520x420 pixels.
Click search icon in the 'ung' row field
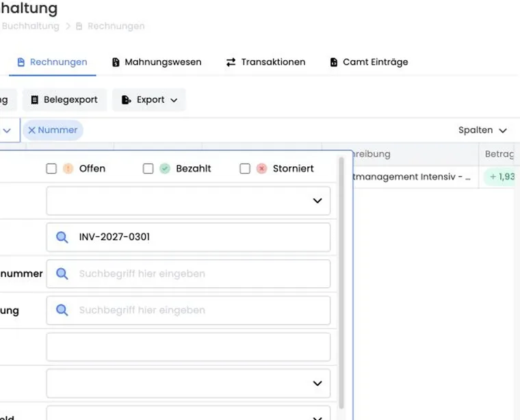coord(62,311)
